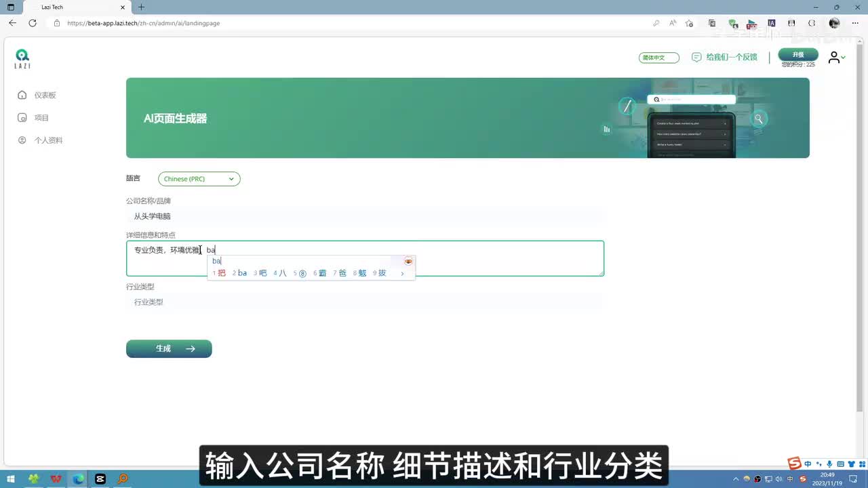This screenshot has height=488, width=868.
Task: Open the browser read aloud icon
Action: (673, 23)
